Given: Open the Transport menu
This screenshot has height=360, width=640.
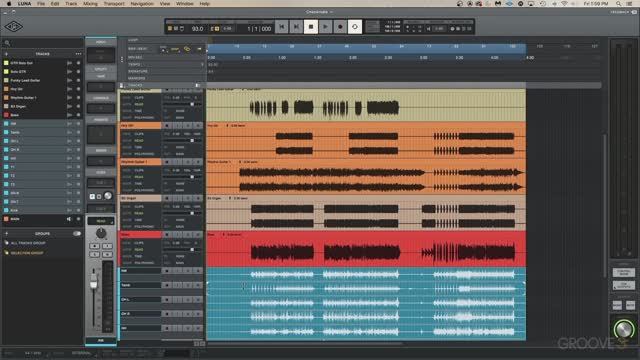Looking at the screenshot, I should 114,4.
